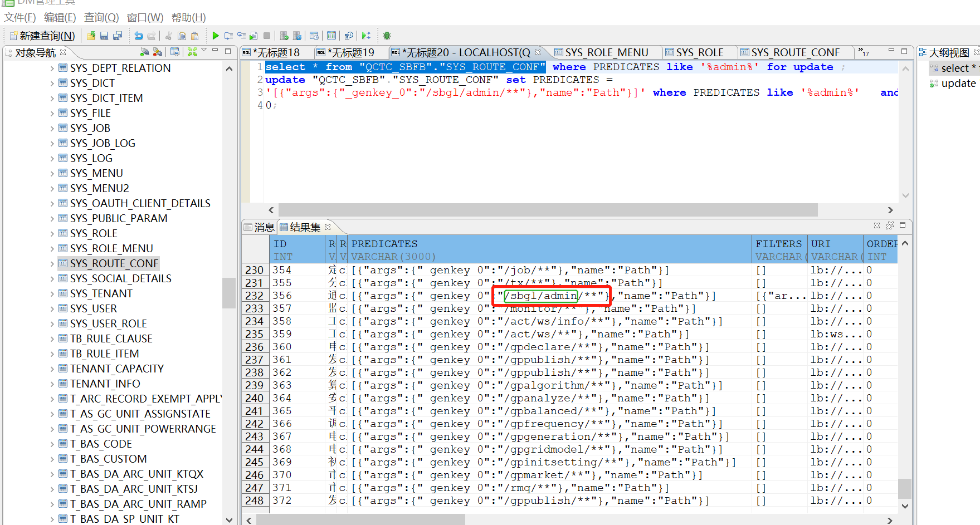Screen dimensions: 980x525
Task: Open the 文件(F) menu
Action: (x=19, y=18)
